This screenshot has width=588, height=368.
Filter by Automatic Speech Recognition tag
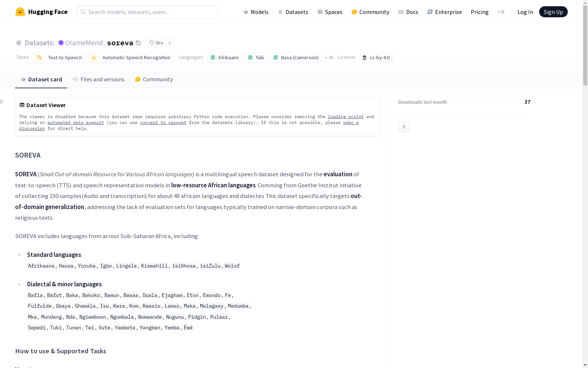[x=130, y=57]
